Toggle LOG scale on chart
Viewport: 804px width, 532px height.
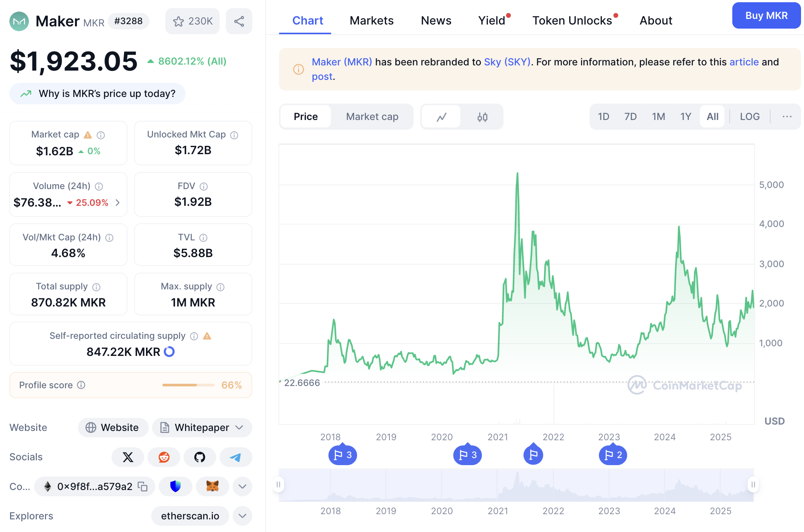750,117
